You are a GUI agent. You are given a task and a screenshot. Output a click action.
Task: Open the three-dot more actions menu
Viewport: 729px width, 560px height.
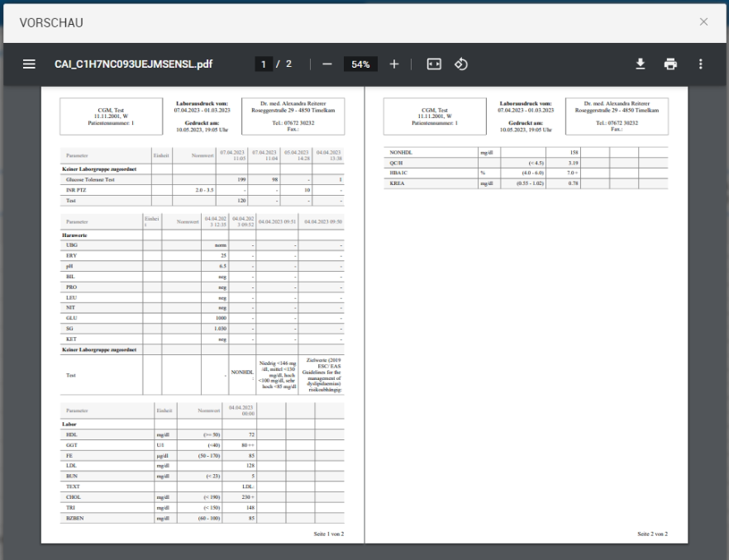701,64
